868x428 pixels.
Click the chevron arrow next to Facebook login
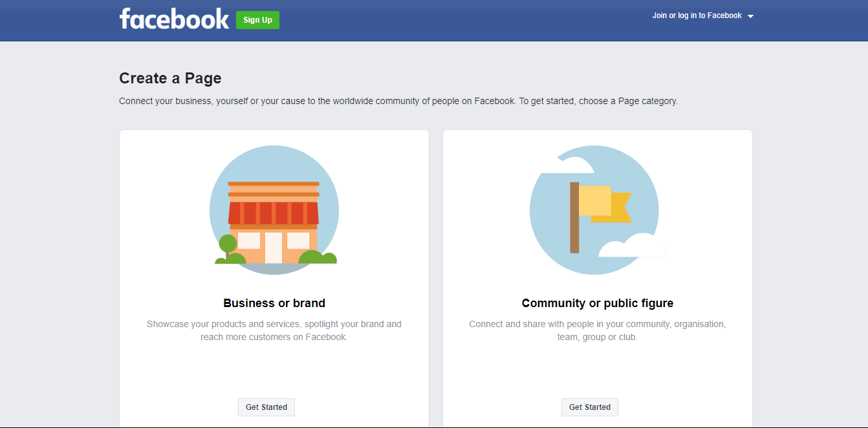click(750, 16)
